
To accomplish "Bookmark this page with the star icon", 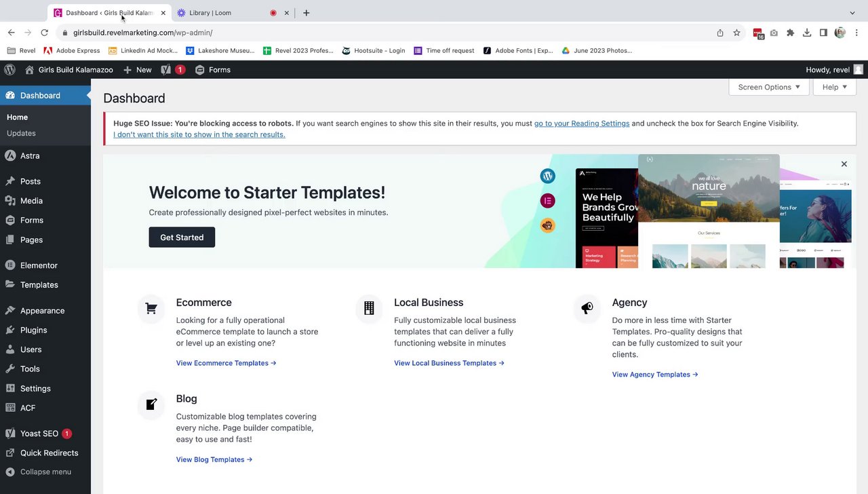I will point(736,33).
